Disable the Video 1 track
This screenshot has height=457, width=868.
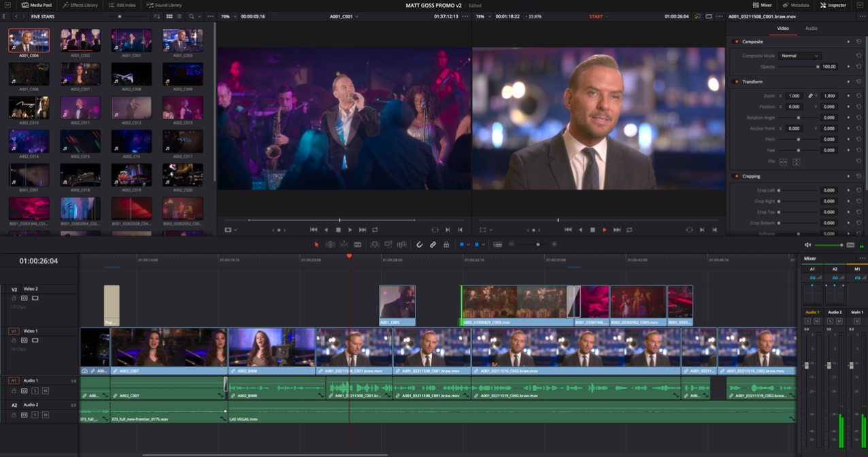[x=35, y=340]
